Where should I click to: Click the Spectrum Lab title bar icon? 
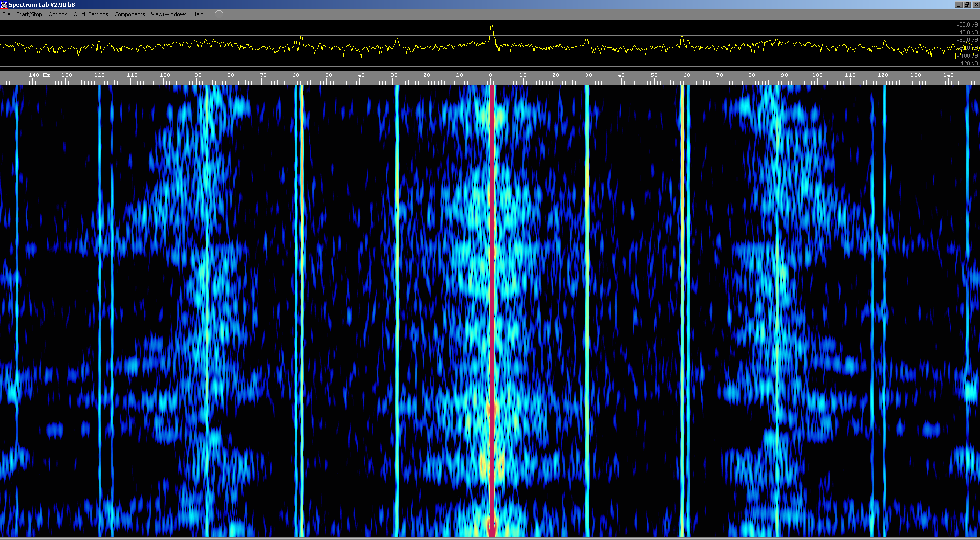pos(4,5)
